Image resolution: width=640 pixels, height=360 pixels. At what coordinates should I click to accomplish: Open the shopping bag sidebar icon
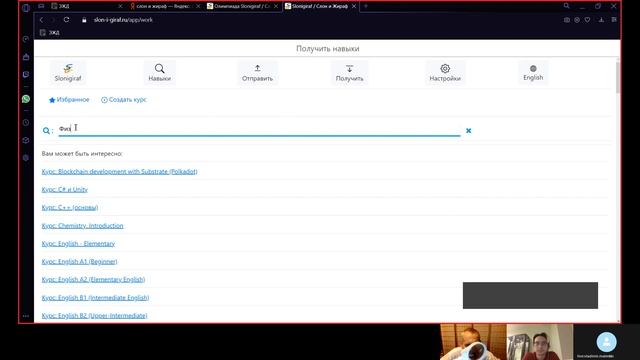[x=26, y=57]
